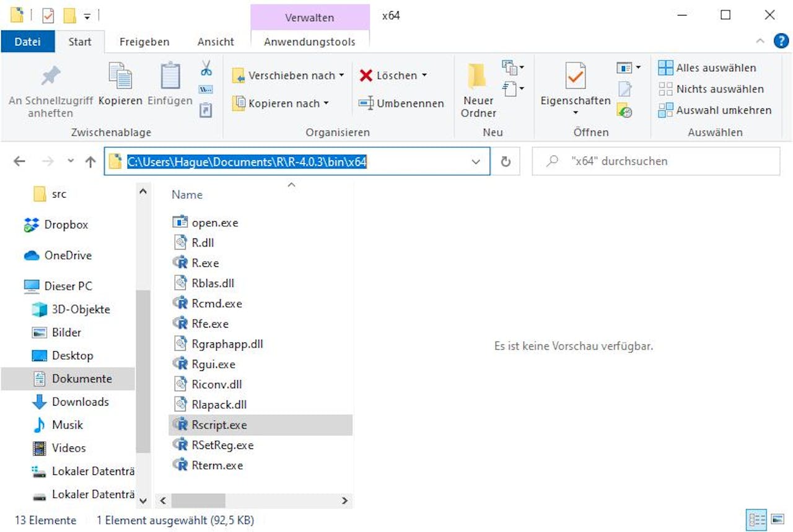Click Nichts auswählen
793x532 pixels.
pos(711,89)
